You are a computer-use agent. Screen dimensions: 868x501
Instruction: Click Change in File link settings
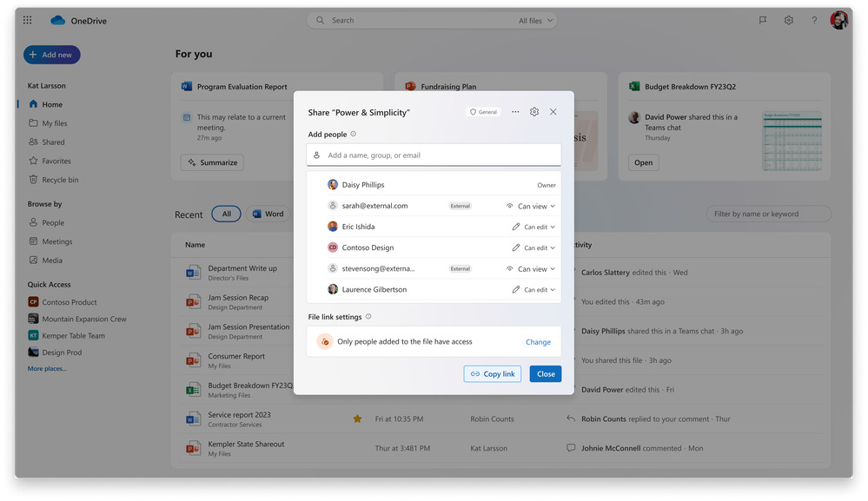(x=537, y=341)
